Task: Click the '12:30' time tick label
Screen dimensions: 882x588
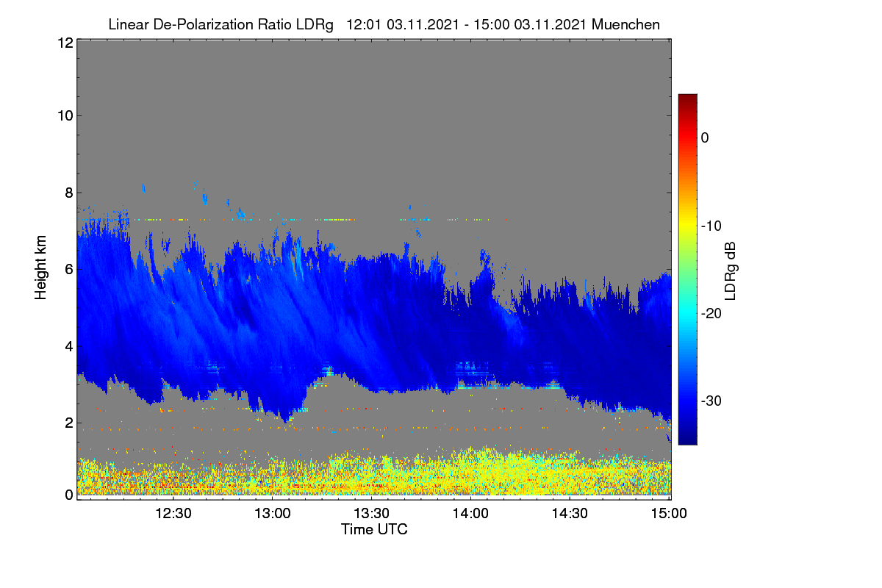Action: (x=173, y=514)
